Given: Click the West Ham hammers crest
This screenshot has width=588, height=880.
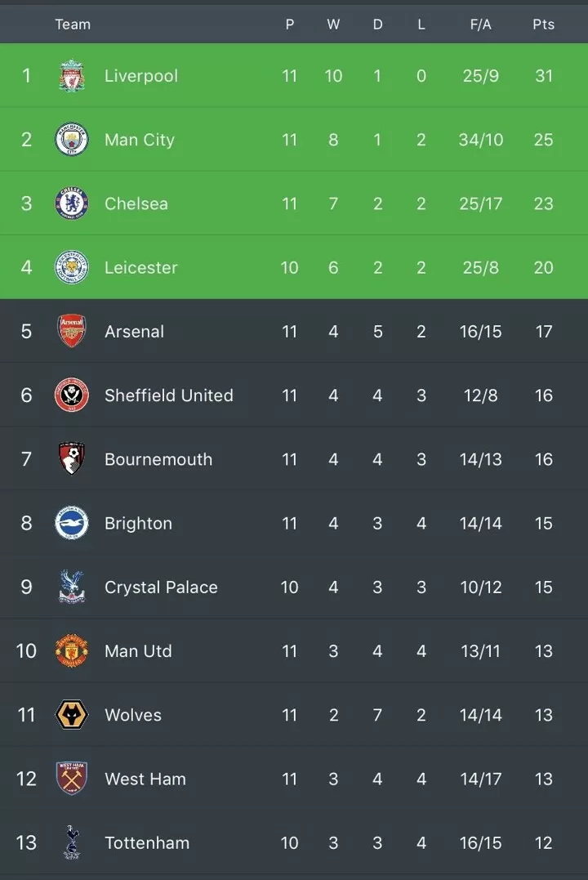Looking at the screenshot, I should coord(72,779).
